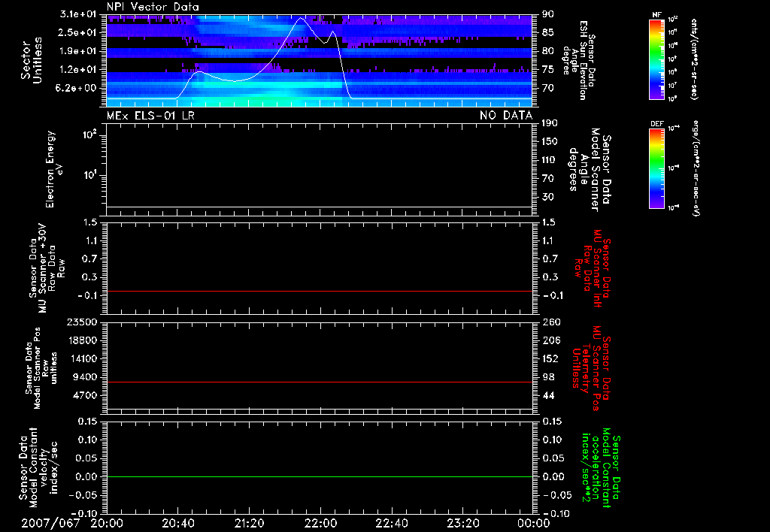Click the 9400 scanner position tick label

click(x=85, y=377)
